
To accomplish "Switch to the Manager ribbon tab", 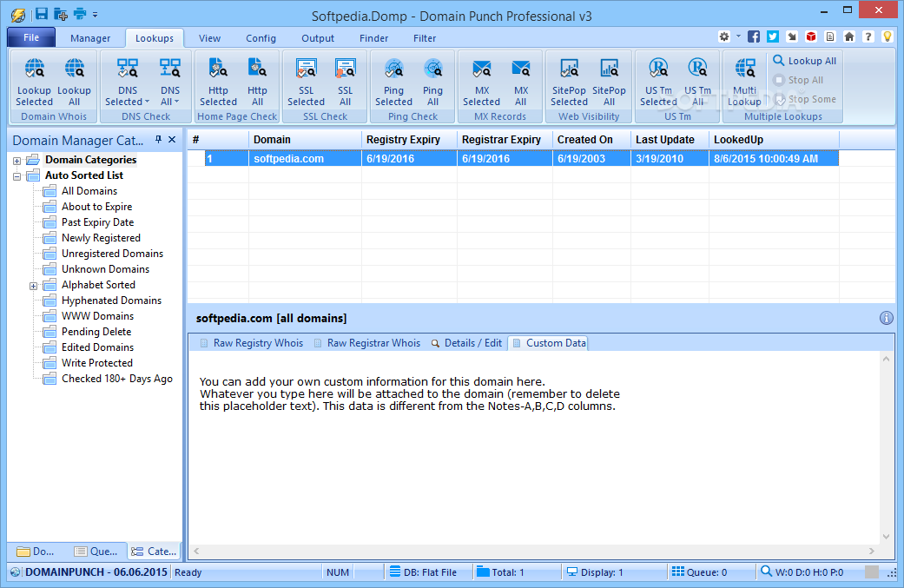I will [x=90, y=38].
